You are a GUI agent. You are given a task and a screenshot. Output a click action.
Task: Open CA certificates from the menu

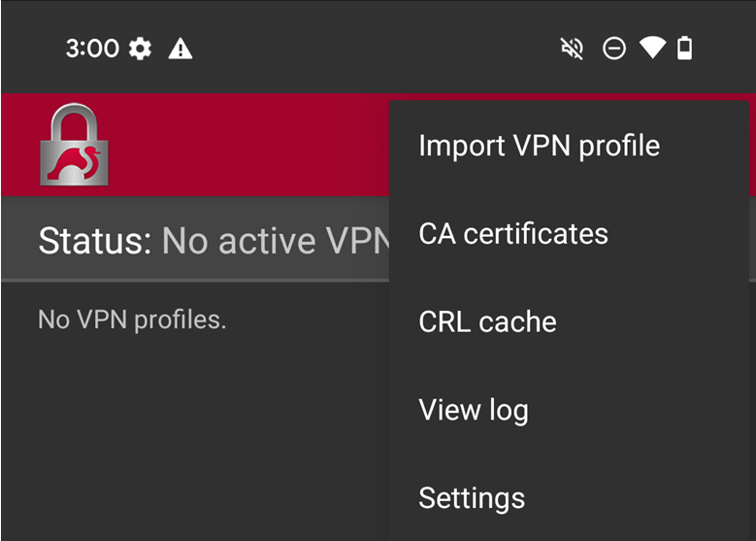(x=513, y=234)
